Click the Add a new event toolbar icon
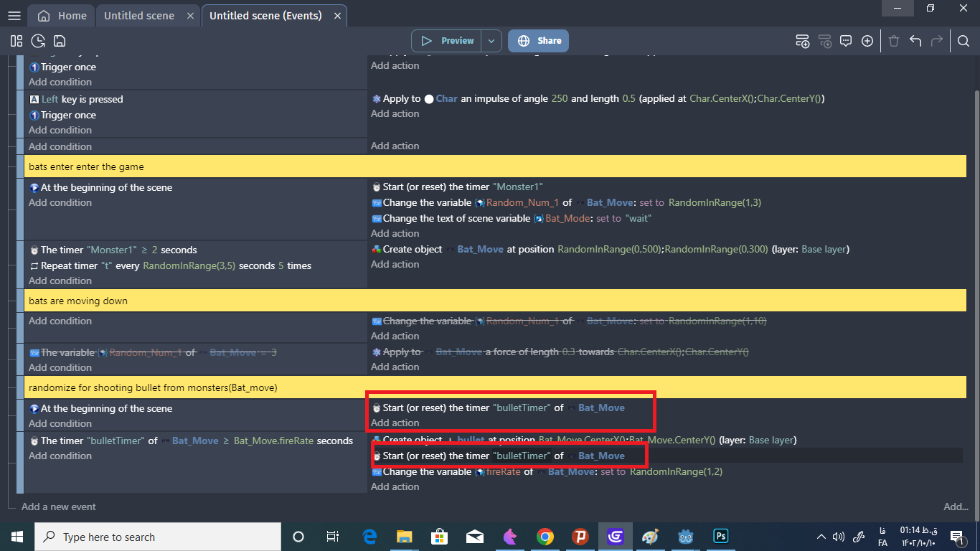The width and height of the screenshot is (980, 551). 803,41
